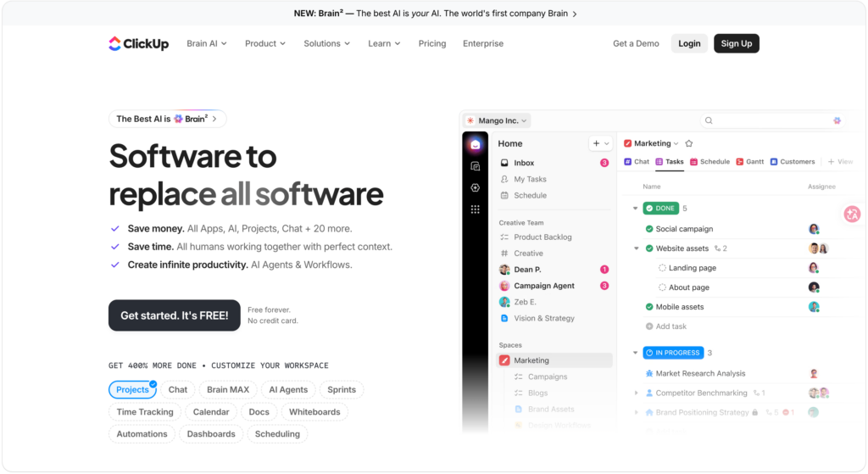
Task: Switch to the Tasks view tab
Action: 670,162
